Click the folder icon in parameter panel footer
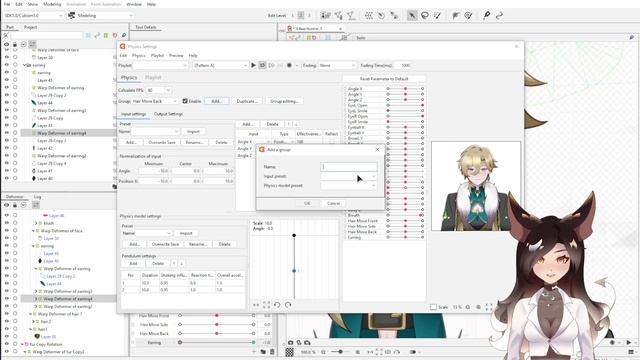 tap(263, 352)
